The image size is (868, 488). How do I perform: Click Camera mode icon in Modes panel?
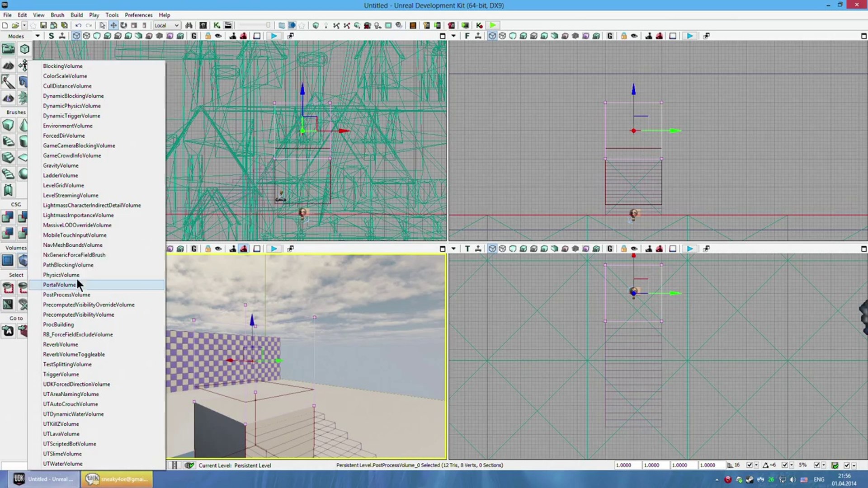point(8,49)
